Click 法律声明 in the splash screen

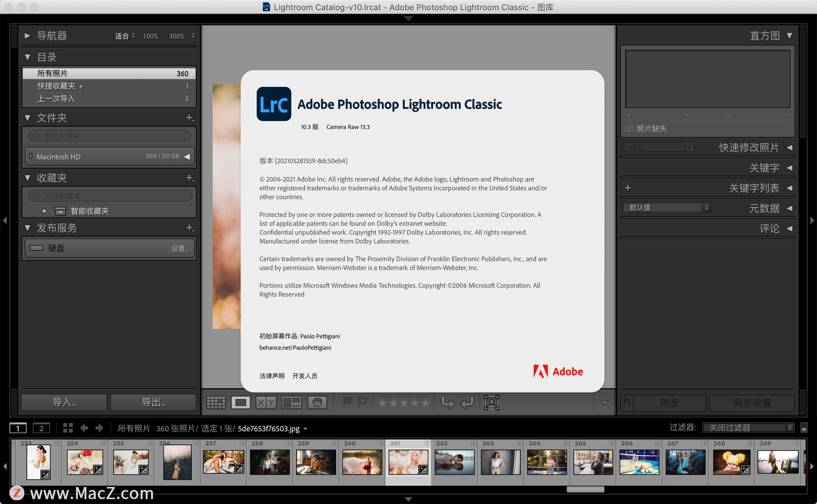[x=271, y=376]
